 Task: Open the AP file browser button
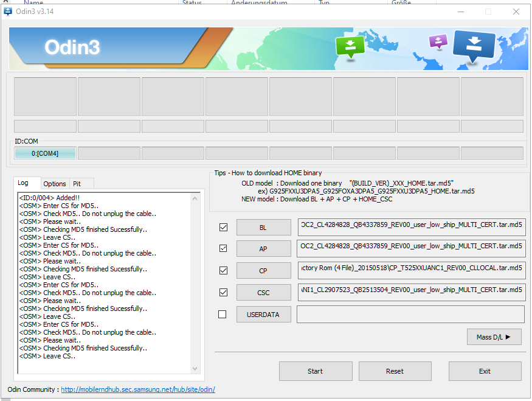coord(264,249)
